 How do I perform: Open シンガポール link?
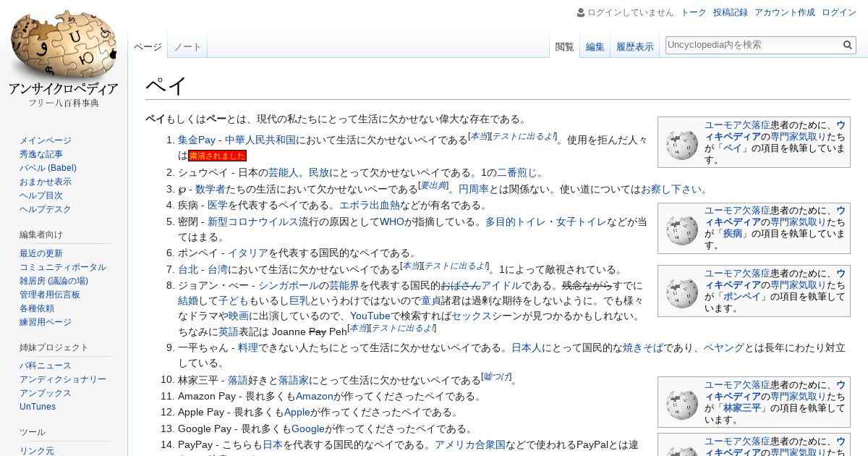click(x=288, y=285)
